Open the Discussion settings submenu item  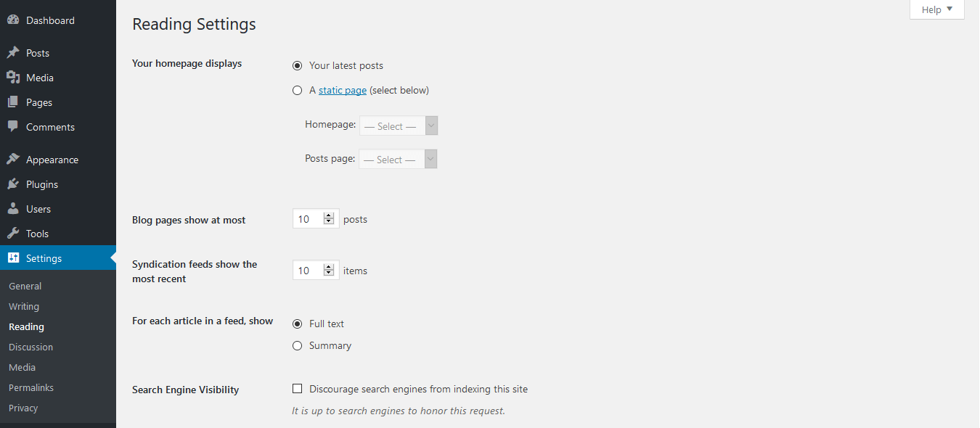coord(30,347)
